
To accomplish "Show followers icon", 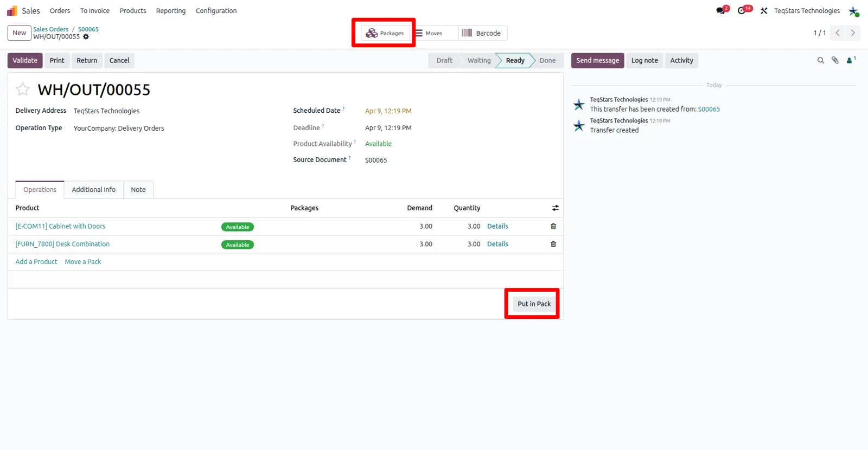I will [x=851, y=60].
